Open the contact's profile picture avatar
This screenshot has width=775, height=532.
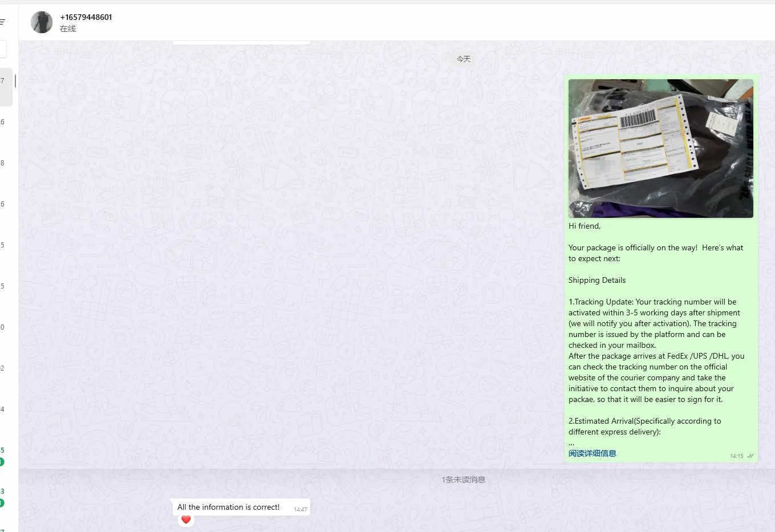pyautogui.click(x=42, y=22)
